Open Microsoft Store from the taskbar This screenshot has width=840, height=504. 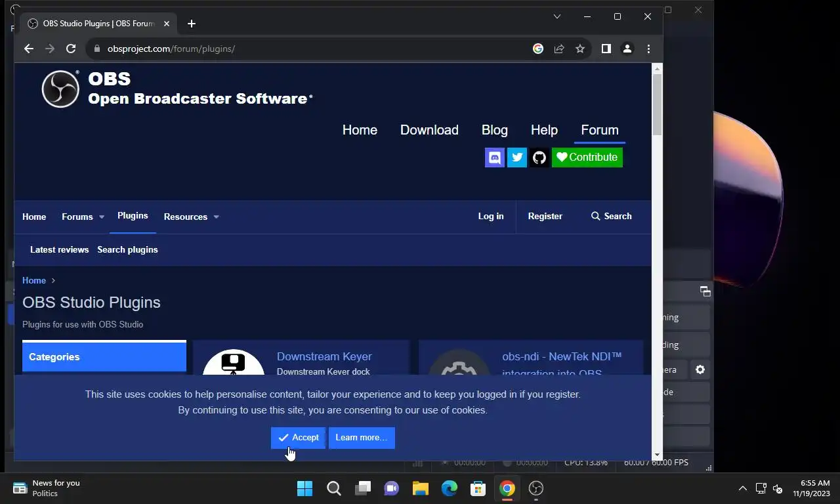coord(478,488)
